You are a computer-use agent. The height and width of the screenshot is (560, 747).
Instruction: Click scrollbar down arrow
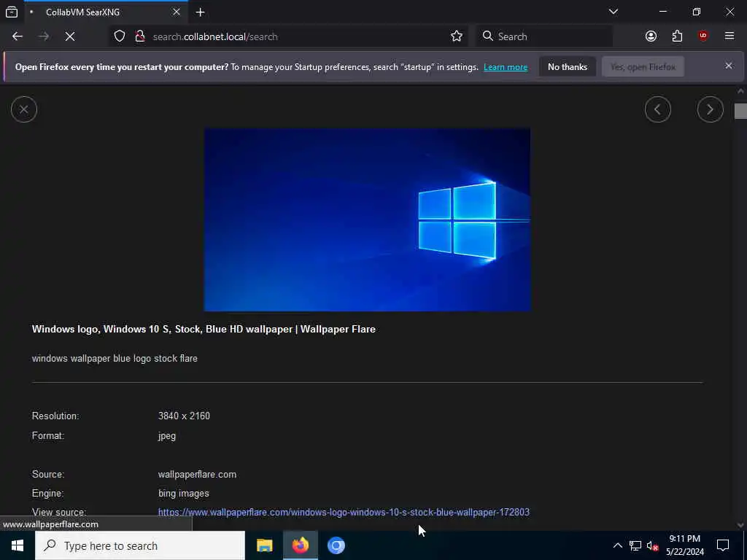(x=740, y=525)
